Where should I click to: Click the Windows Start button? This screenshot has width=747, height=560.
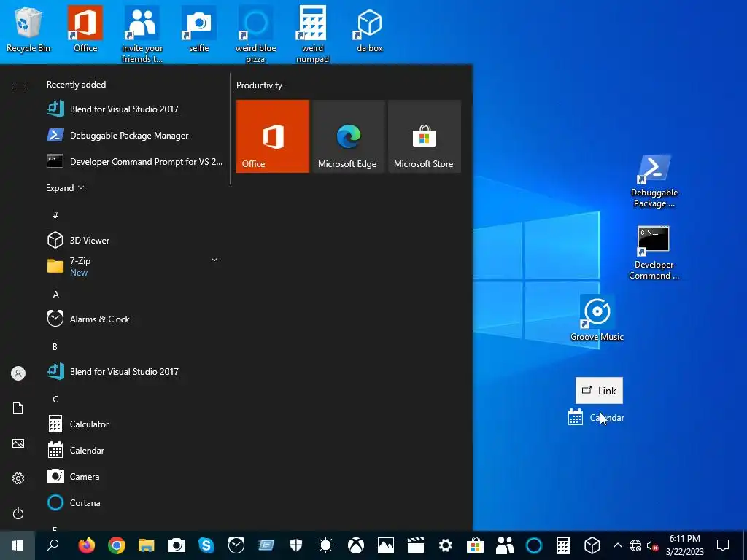(18, 545)
